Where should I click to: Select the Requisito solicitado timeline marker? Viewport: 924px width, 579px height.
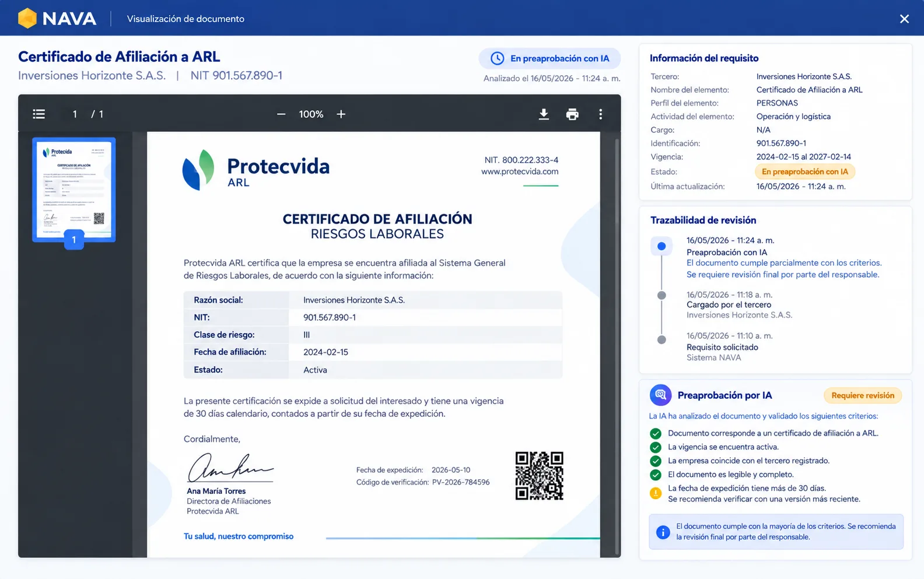(661, 340)
